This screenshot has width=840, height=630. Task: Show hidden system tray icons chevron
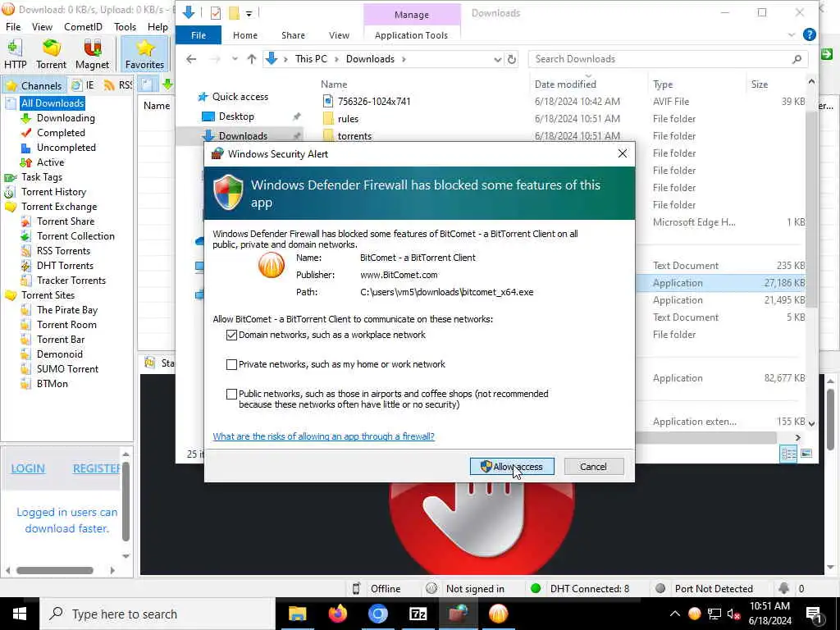(x=675, y=614)
